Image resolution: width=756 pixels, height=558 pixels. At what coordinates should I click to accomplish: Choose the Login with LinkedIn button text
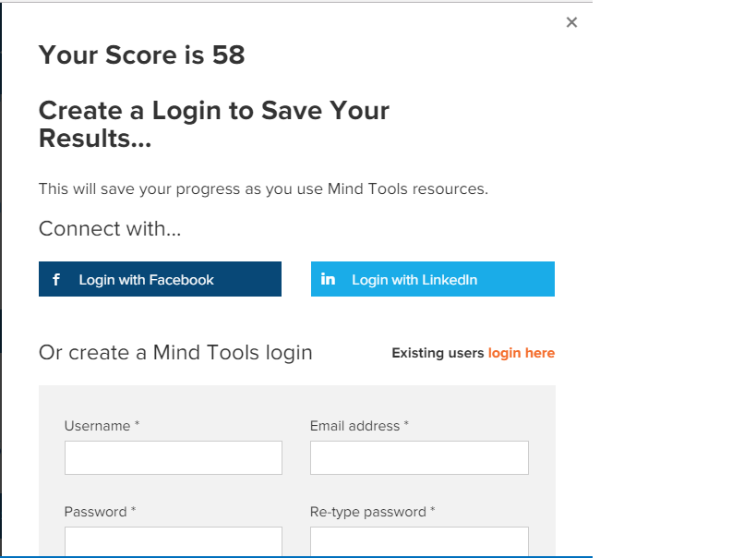point(414,280)
